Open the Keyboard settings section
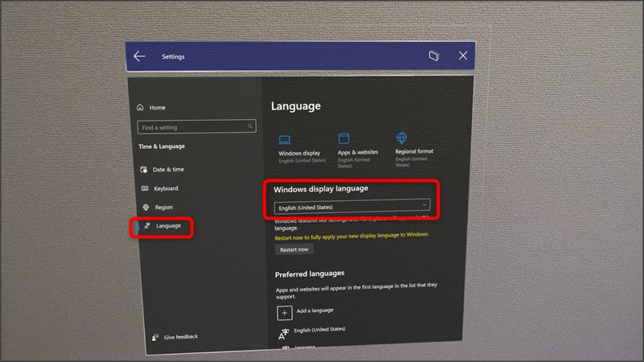Image resolution: width=644 pixels, height=362 pixels. tap(165, 188)
